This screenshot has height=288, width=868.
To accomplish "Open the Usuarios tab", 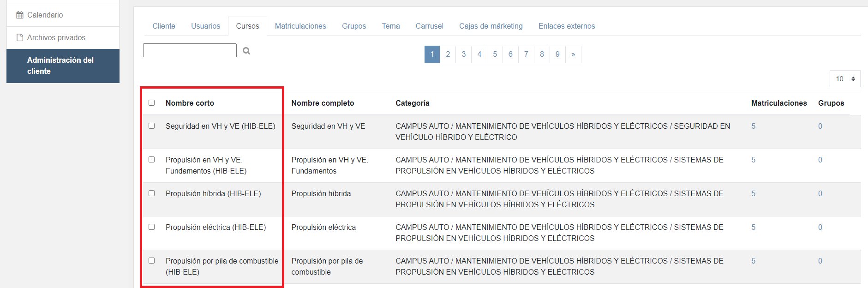I will tap(205, 26).
